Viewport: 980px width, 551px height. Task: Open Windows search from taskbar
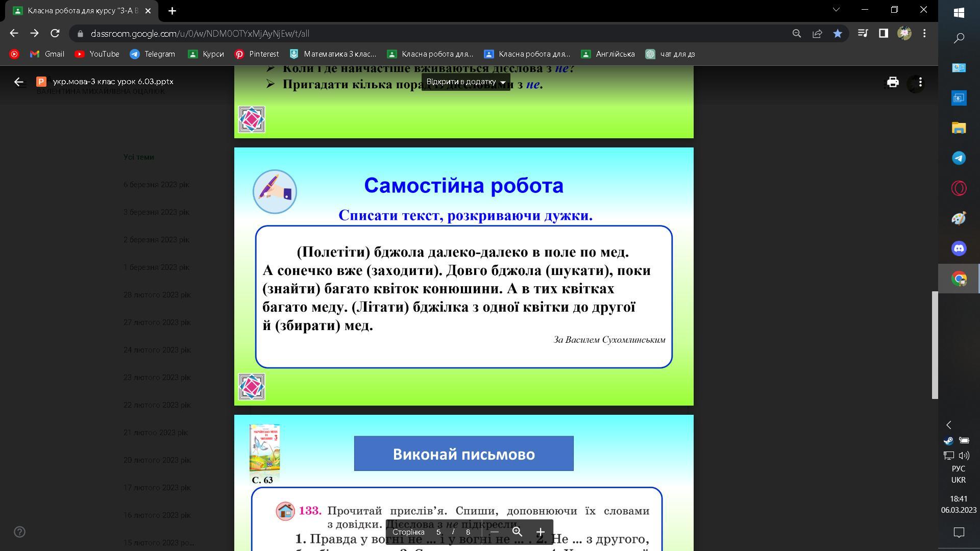[x=959, y=38]
